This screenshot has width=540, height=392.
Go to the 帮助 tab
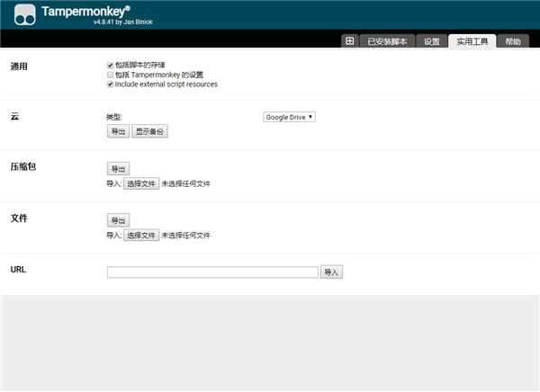pos(512,41)
